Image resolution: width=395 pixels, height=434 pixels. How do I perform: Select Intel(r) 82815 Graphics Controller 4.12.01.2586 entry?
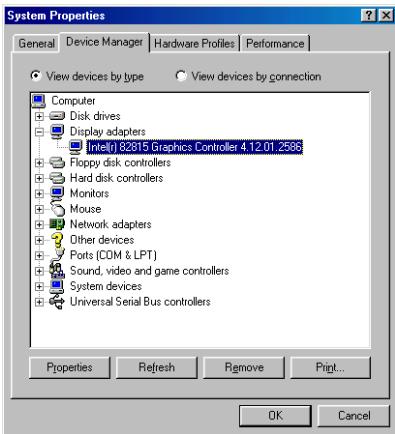pos(195,147)
